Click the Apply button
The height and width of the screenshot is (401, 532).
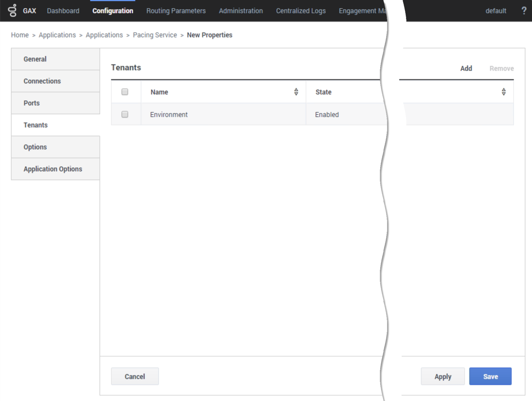click(x=443, y=376)
